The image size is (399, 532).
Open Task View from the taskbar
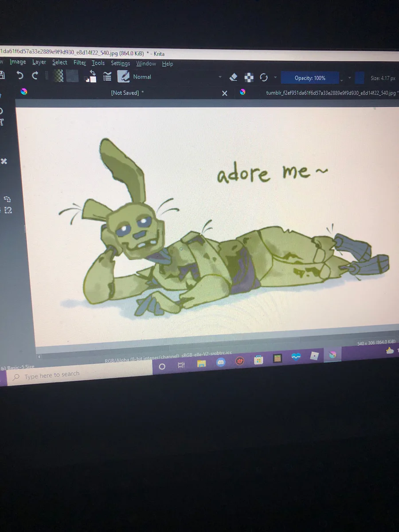(x=181, y=365)
